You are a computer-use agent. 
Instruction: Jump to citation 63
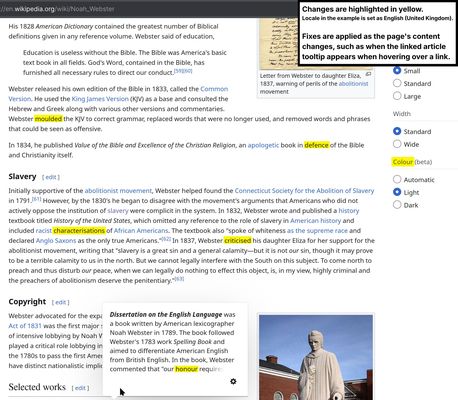179,279
